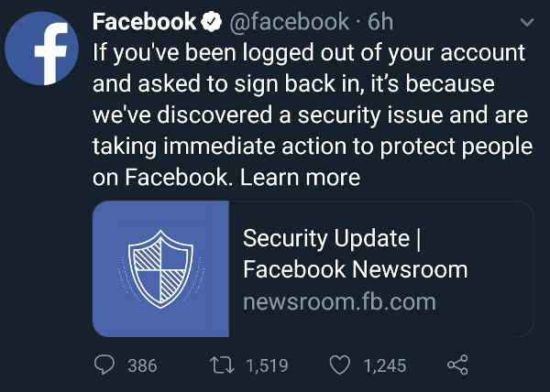Visit the @facebook handle
The image size is (550, 392).
coord(289,22)
